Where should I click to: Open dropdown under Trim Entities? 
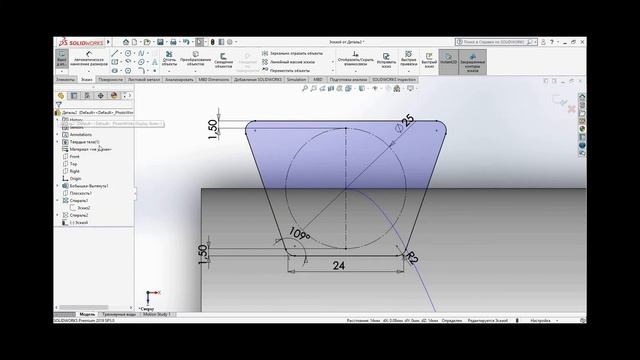pos(169,71)
